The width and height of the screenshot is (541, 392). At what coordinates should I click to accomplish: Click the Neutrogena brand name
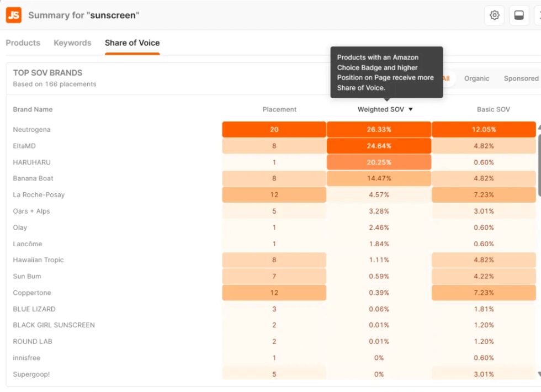click(x=31, y=130)
